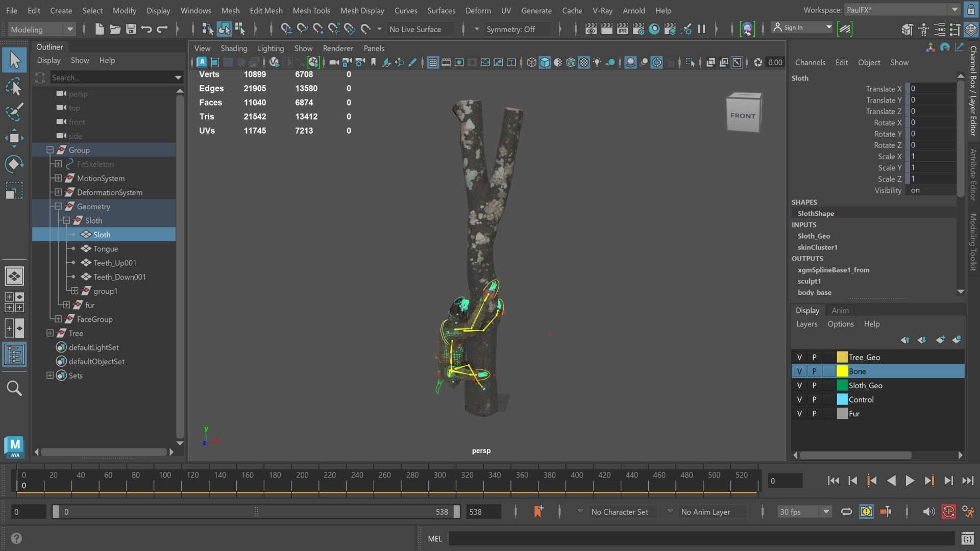Expand the fur node
The height and width of the screenshot is (551, 980).
coord(66,305)
